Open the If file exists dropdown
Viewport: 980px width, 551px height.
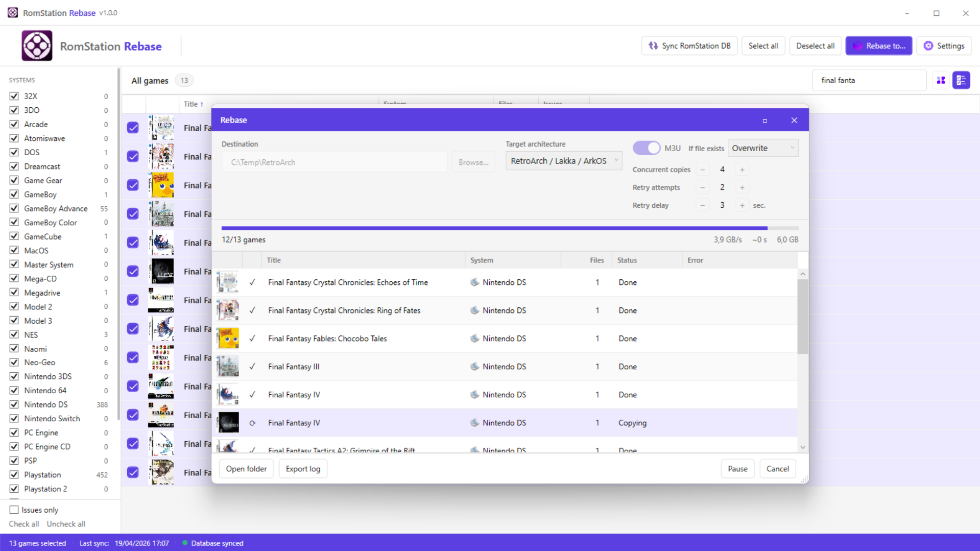(x=763, y=148)
